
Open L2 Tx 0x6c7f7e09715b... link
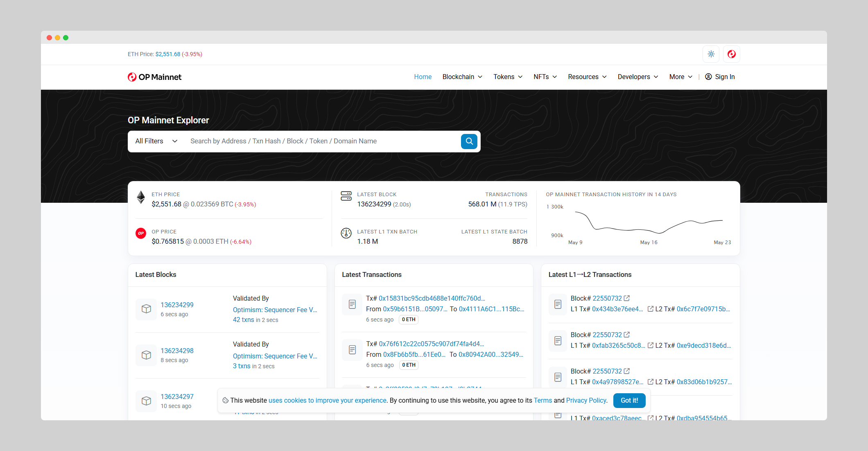click(x=703, y=309)
